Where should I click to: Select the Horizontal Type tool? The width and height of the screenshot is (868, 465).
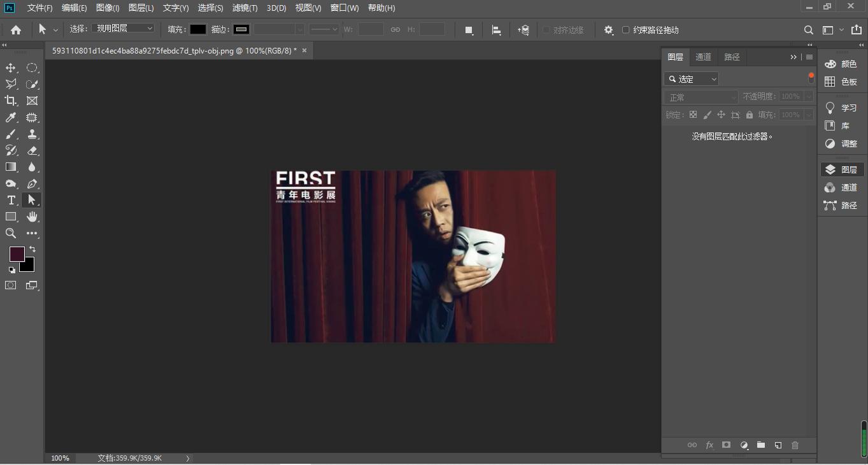tap(10, 200)
